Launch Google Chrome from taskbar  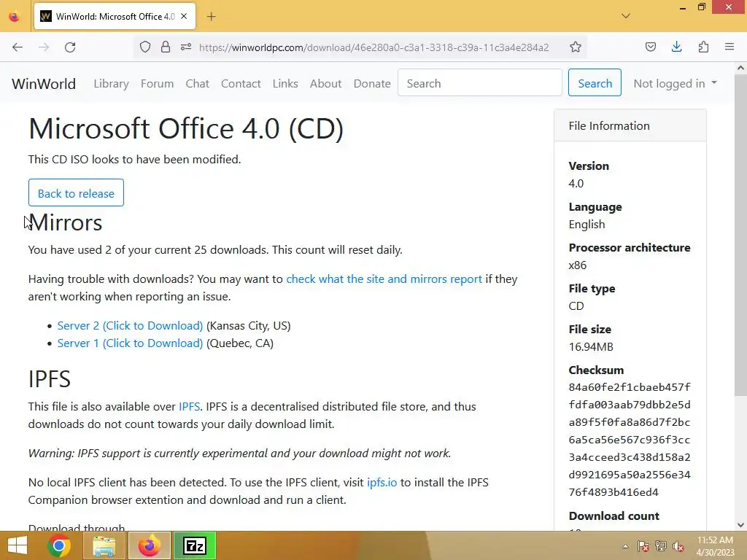click(59, 545)
